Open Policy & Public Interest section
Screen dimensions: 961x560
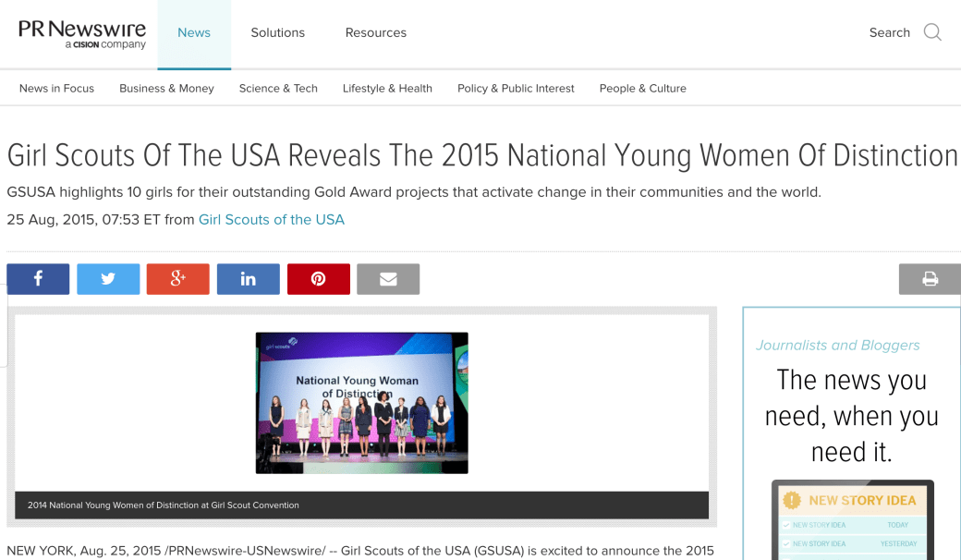pos(516,89)
